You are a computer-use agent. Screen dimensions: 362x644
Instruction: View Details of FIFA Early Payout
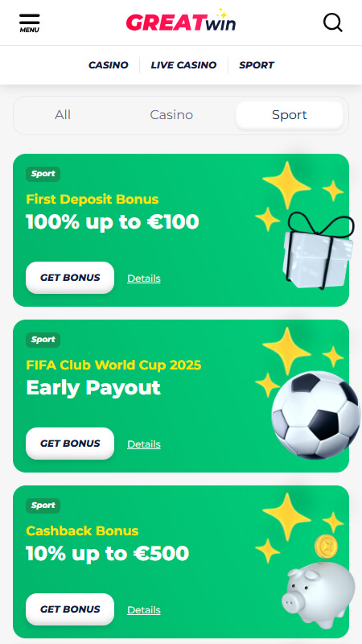144,444
